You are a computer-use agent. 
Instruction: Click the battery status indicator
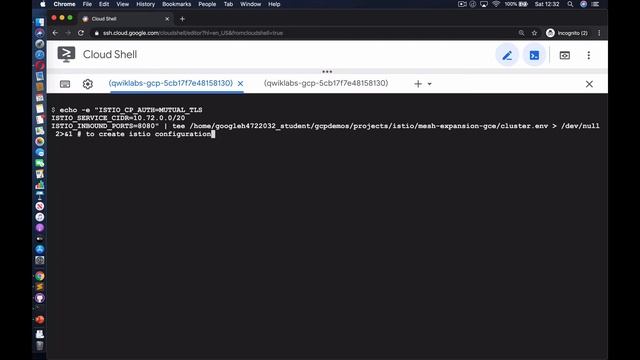[x=516, y=4]
